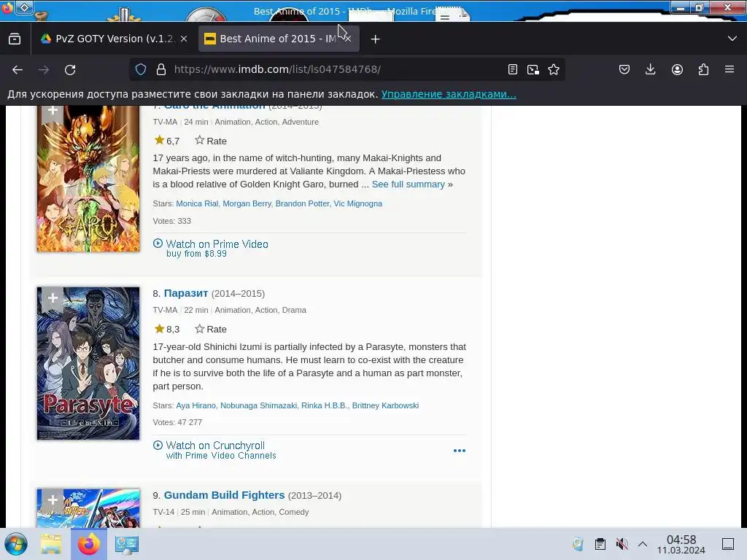Add Gundam Build Fighters to watchlist
This screenshot has height=560, width=747.
point(53,501)
